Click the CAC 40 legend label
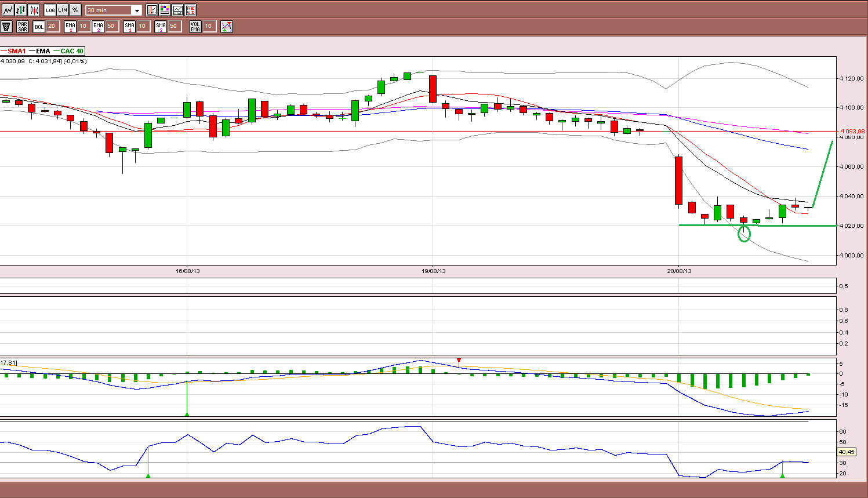The height and width of the screenshot is (498, 868). point(72,51)
